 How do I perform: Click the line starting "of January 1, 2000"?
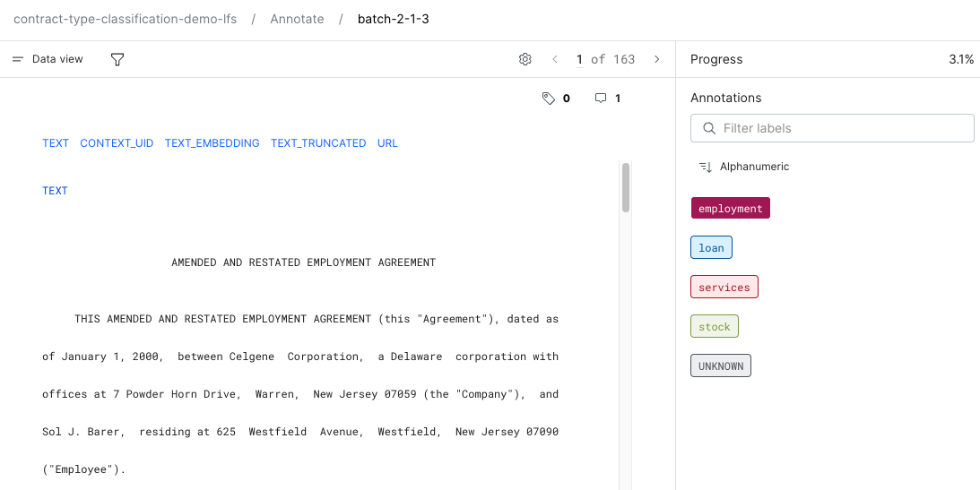click(300, 357)
